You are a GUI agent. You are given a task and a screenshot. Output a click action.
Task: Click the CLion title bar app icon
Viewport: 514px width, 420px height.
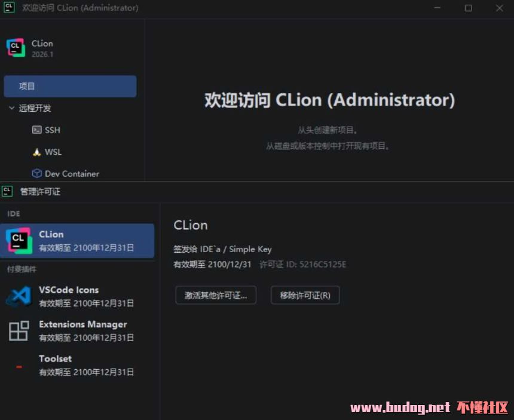9,8
